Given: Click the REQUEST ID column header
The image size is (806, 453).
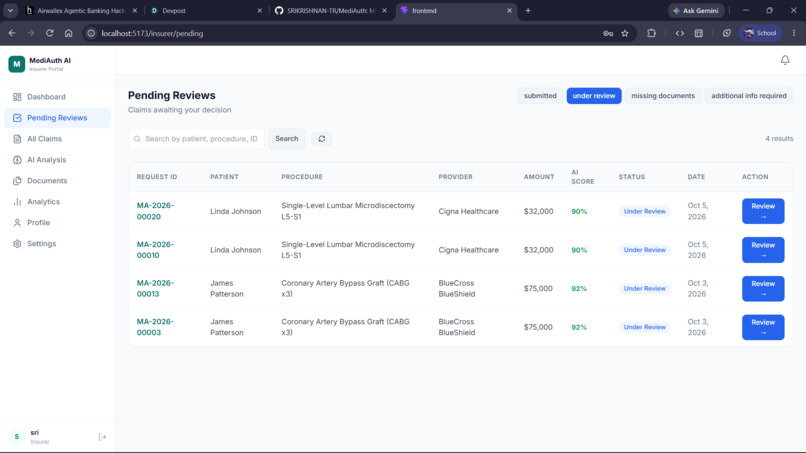Looking at the screenshot, I should (x=157, y=177).
